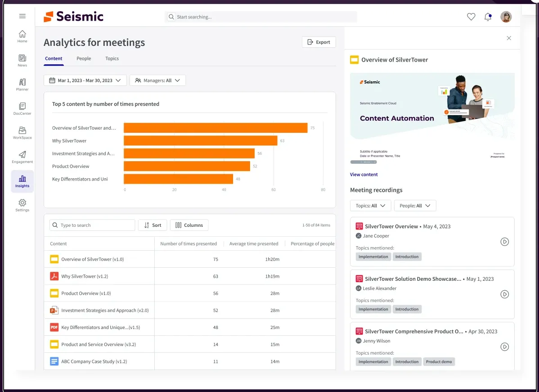Click the Key Differentiators chart bar
The width and height of the screenshot is (539, 392).
(x=179, y=179)
